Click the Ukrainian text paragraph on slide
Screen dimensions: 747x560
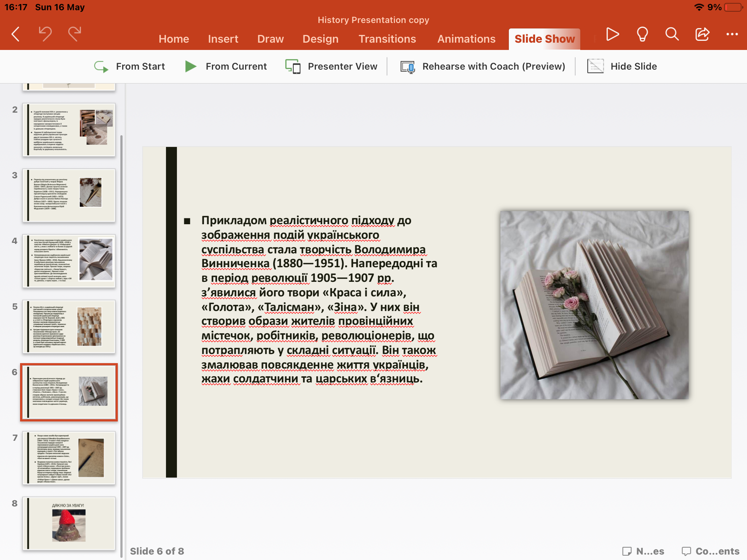click(x=319, y=299)
